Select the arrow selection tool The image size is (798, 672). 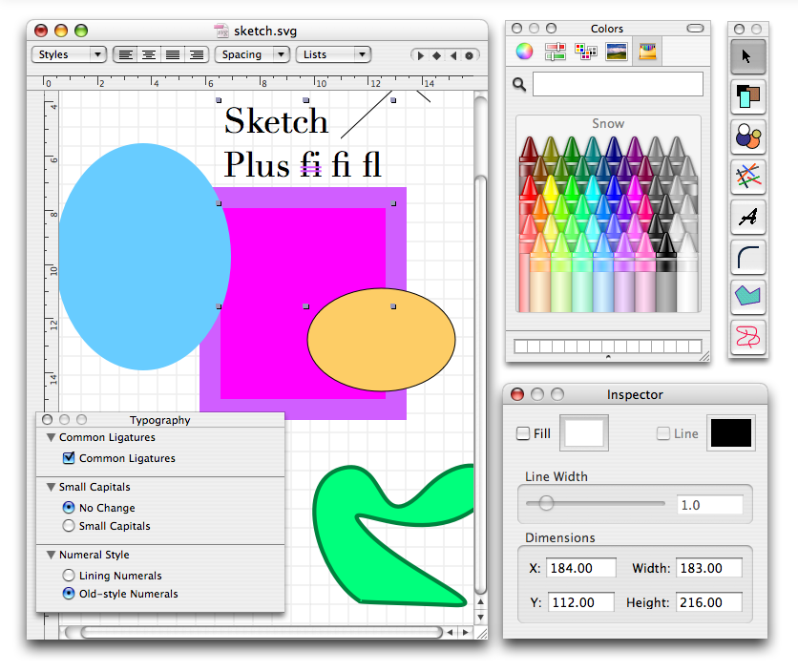tap(747, 56)
